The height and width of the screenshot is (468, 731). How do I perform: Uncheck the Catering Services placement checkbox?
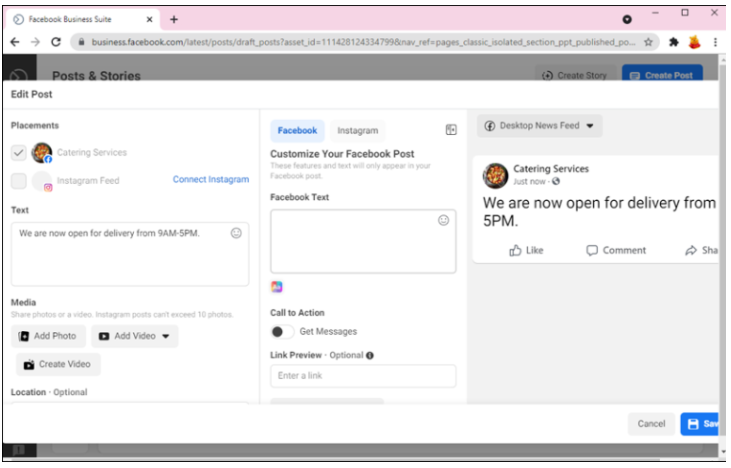point(19,152)
